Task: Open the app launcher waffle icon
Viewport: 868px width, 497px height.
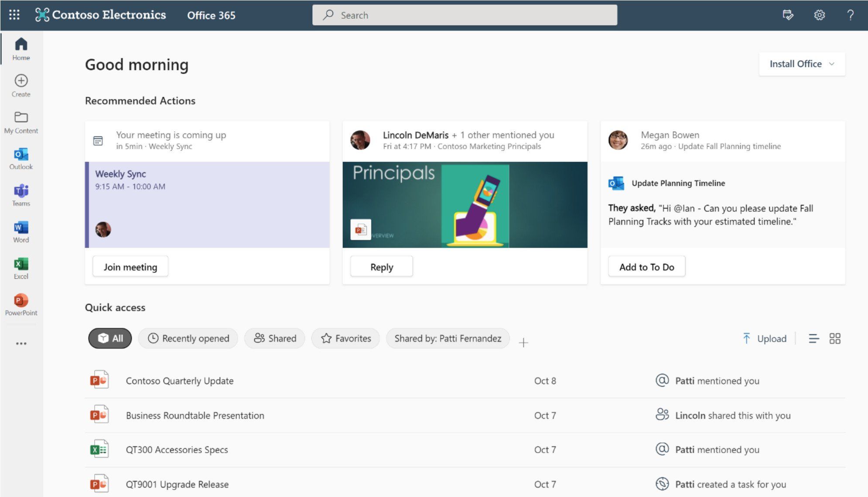Action: pyautogui.click(x=14, y=15)
